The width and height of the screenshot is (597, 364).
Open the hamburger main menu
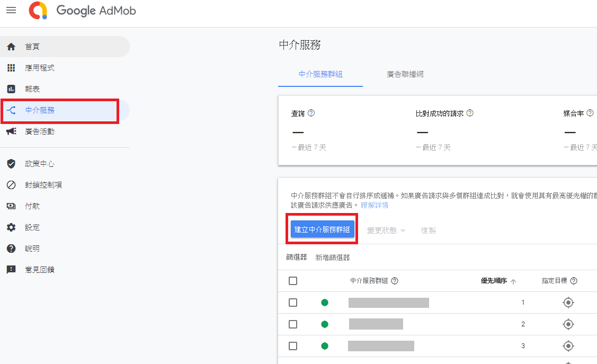point(12,10)
